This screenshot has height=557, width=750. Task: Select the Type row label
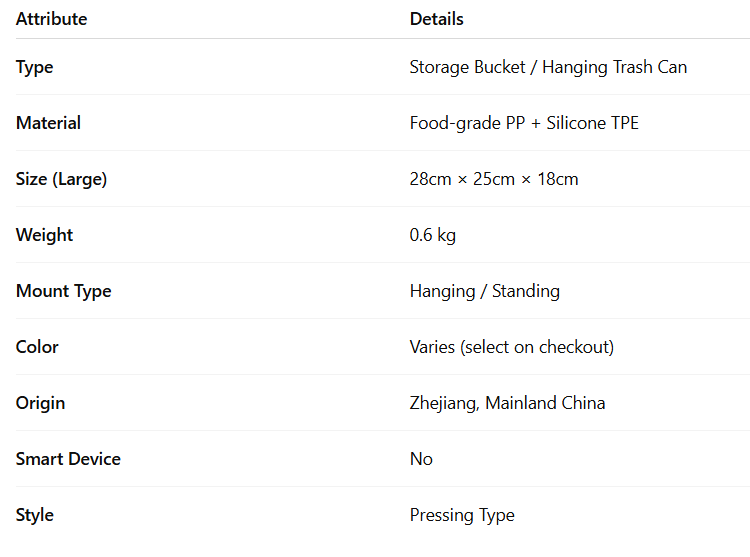pyautogui.click(x=34, y=67)
